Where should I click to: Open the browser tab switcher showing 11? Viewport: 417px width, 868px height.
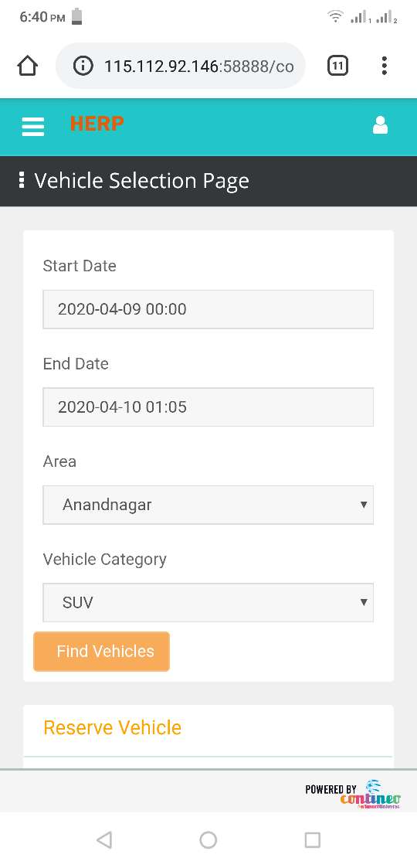pos(337,66)
